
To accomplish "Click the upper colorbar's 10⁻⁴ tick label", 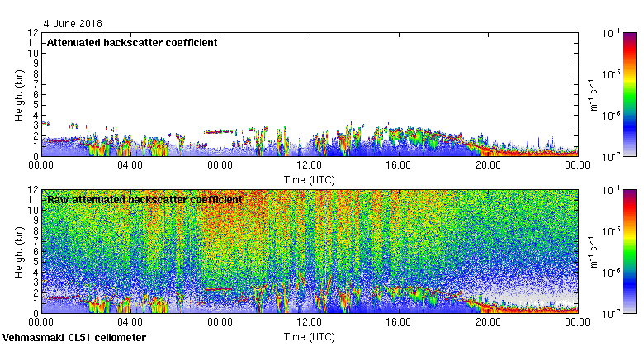I will coord(611,32).
